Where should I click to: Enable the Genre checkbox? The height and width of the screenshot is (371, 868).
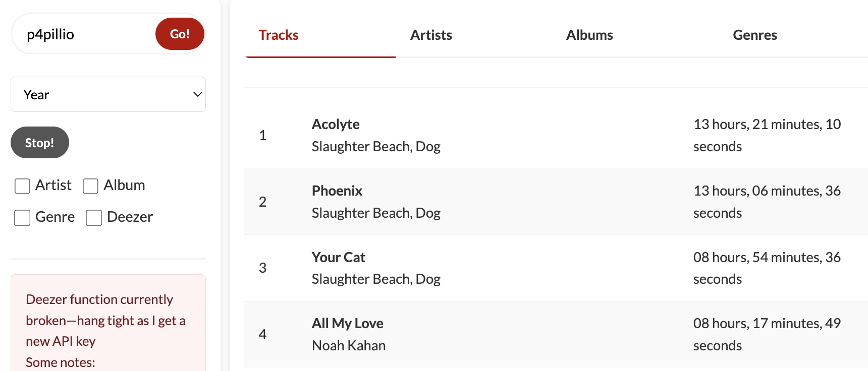[x=22, y=218]
